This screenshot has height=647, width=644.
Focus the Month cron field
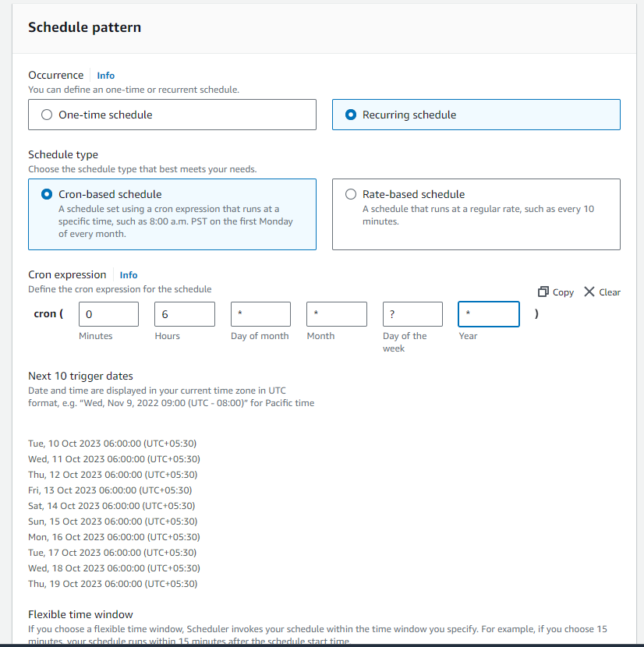(x=336, y=314)
